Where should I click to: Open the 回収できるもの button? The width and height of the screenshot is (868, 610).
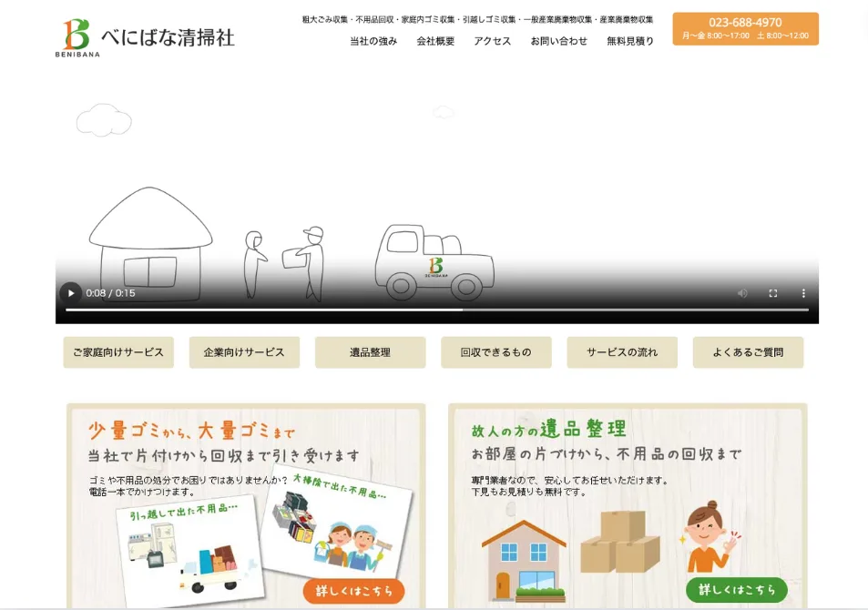pos(496,352)
